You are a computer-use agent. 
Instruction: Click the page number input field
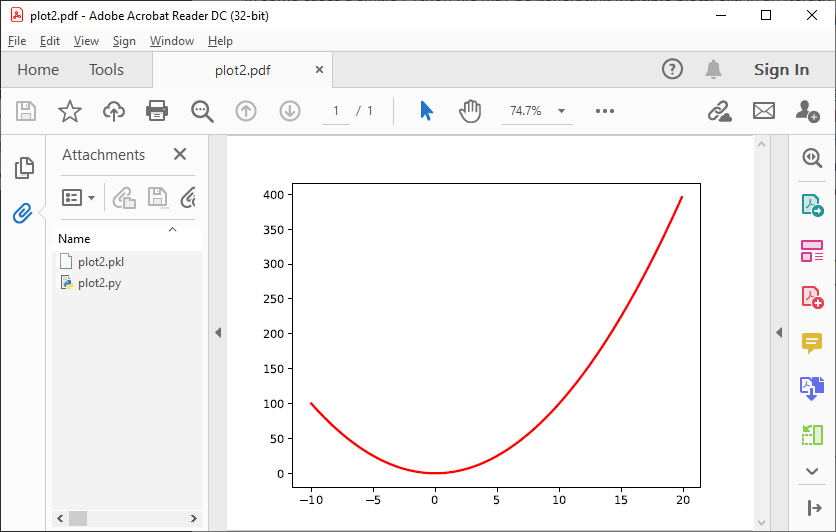(x=336, y=111)
